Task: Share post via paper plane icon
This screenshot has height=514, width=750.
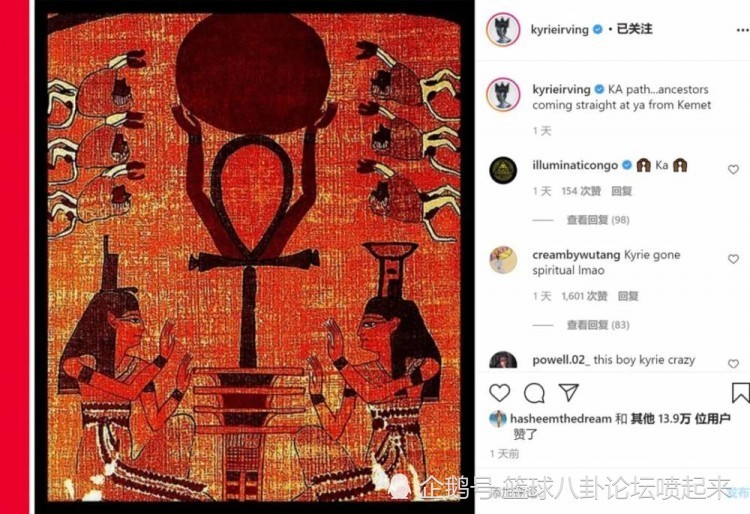Action: (x=569, y=393)
